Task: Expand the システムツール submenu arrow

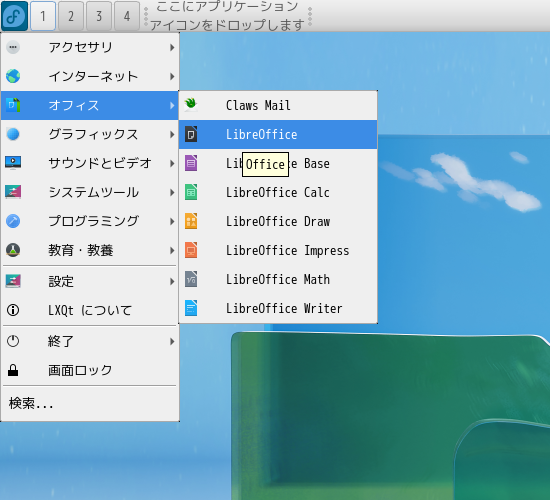Action: 172,192
